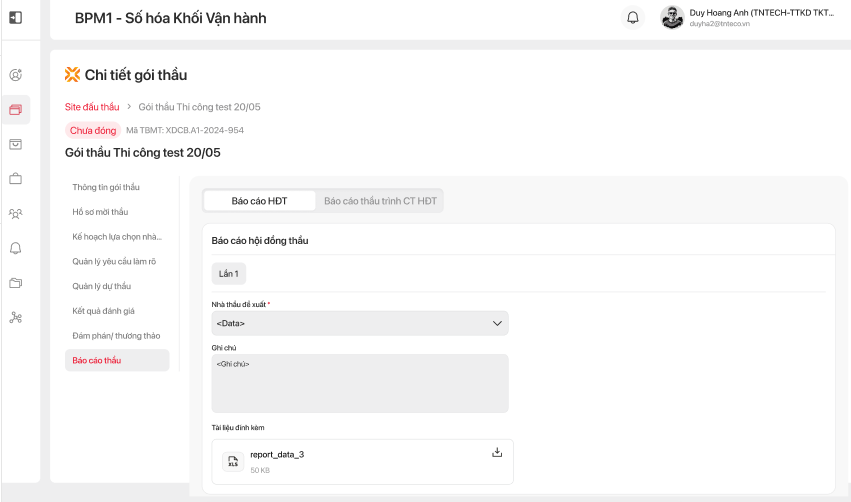Open Thông tin gói thầu section
Screen dimensions: 851x502
106,187
